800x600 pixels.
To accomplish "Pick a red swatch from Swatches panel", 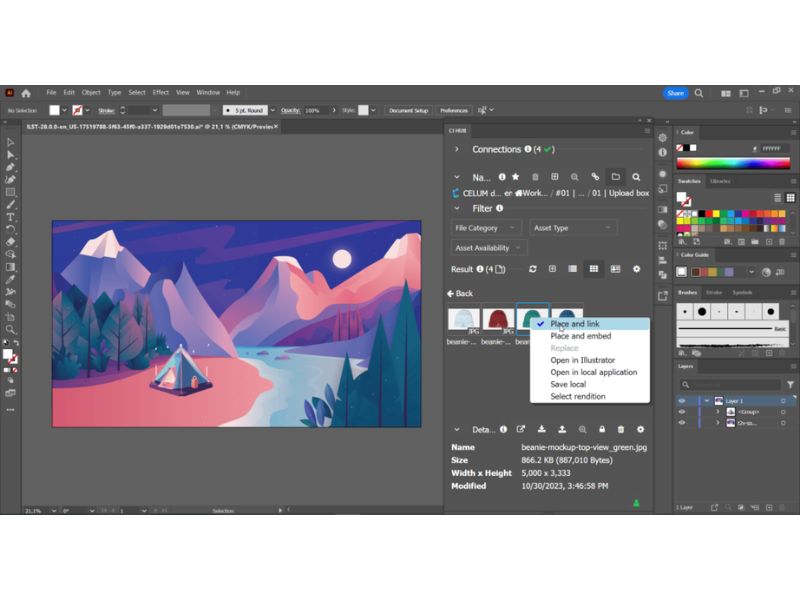I will pos(708,213).
